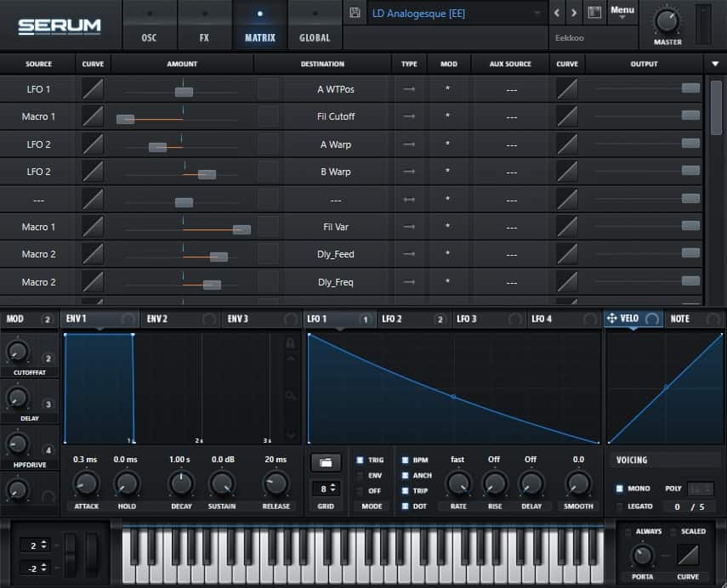Change the LFO grid size stepper
The width and height of the screenshot is (727, 588).
click(x=326, y=489)
